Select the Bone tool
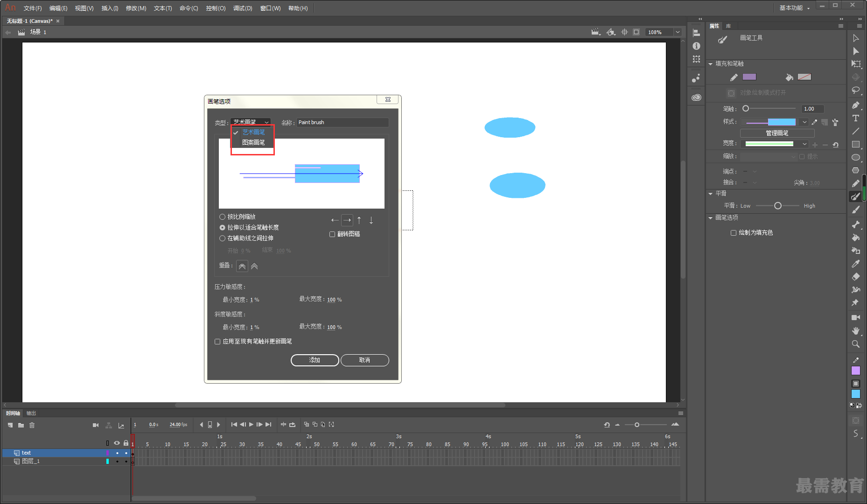 click(x=856, y=224)
